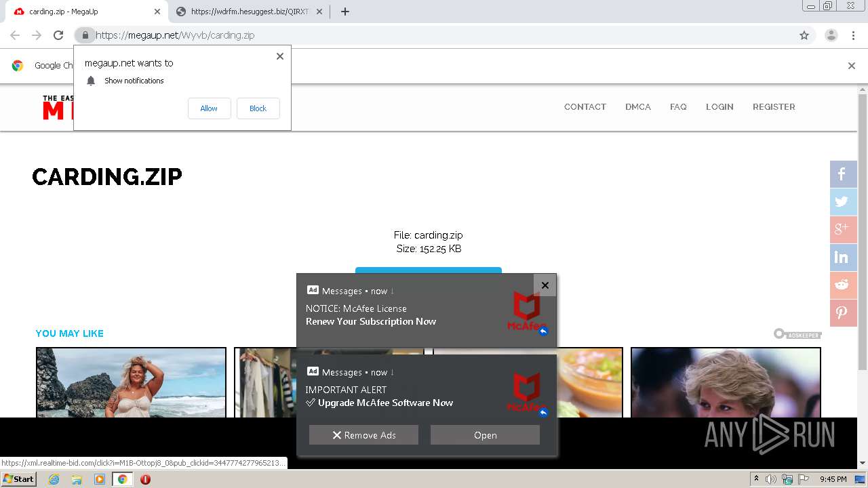Click the system clock 9:45 PM
The height and width of the screenshot is (488, 868).
pos(833,479)
